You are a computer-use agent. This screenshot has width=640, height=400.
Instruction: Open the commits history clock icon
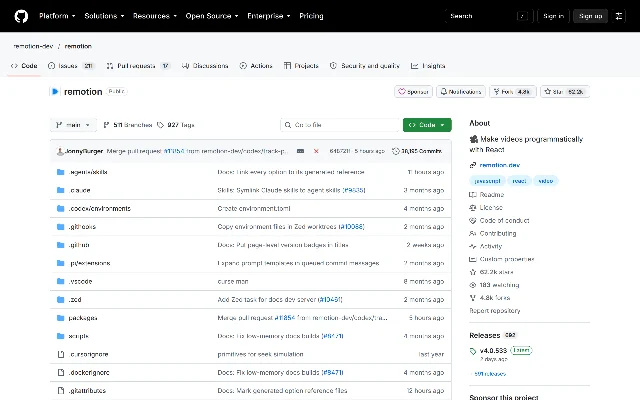pos(395,151)
